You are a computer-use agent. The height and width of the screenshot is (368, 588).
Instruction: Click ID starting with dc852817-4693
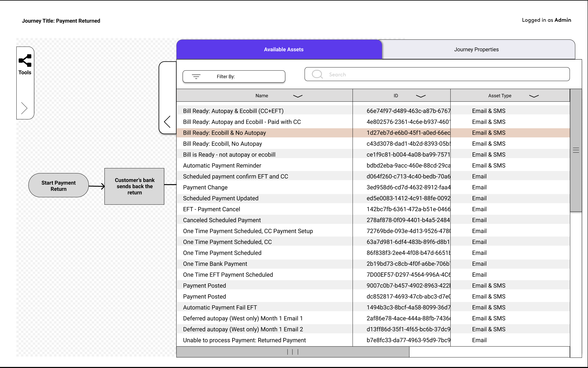(409, 297)
